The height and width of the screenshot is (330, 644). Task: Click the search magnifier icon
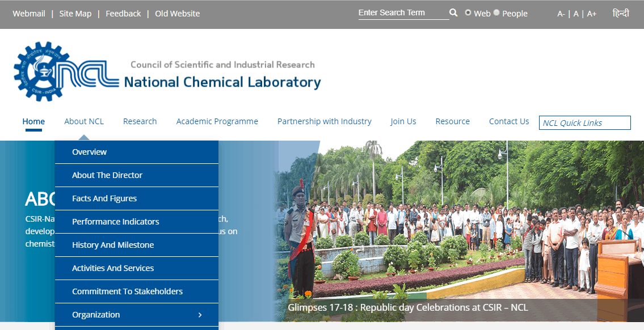pyautogui.click(x=453, y=13)
